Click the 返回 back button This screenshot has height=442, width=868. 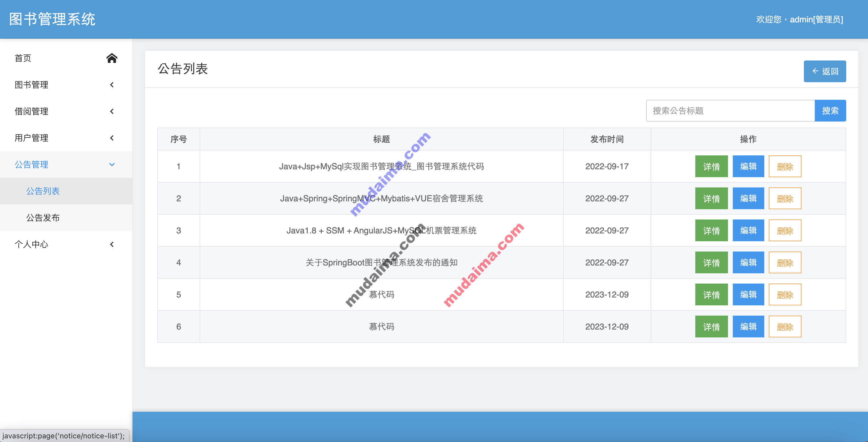824,71
